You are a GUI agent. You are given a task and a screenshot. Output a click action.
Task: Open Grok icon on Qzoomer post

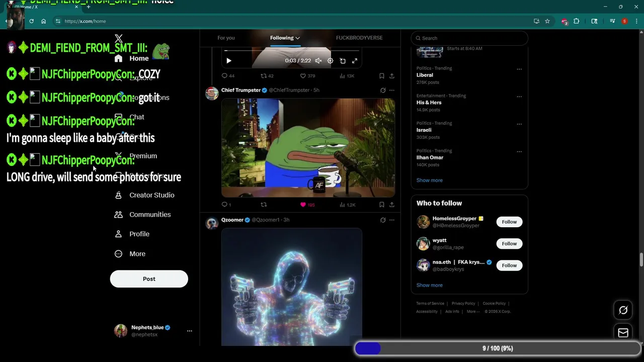(383, 220)
